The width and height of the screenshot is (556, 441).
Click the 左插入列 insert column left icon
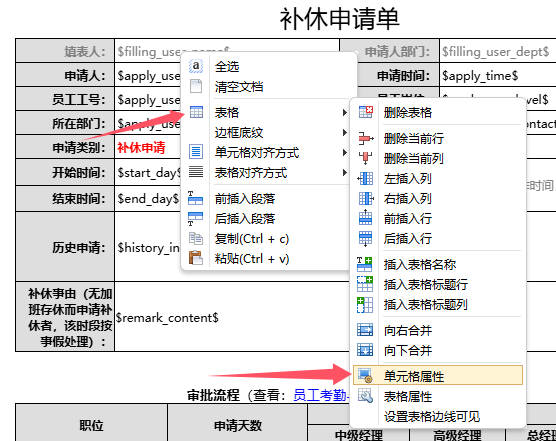tap(366, 178)
